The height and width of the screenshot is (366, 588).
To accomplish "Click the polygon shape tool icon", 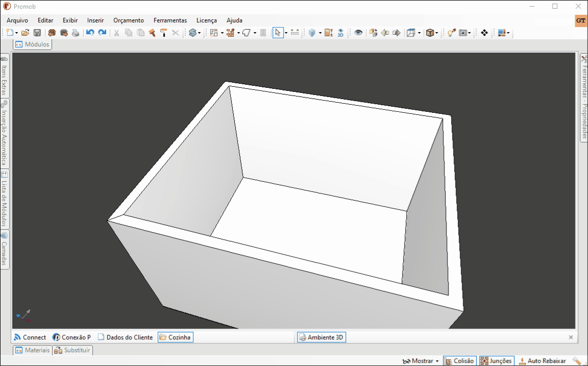I will [247, 33].
